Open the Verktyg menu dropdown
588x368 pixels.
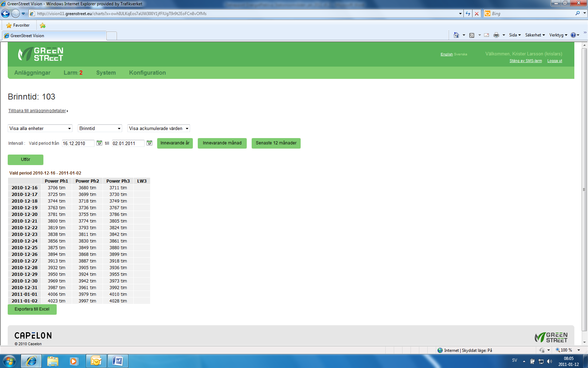[558, 35]
